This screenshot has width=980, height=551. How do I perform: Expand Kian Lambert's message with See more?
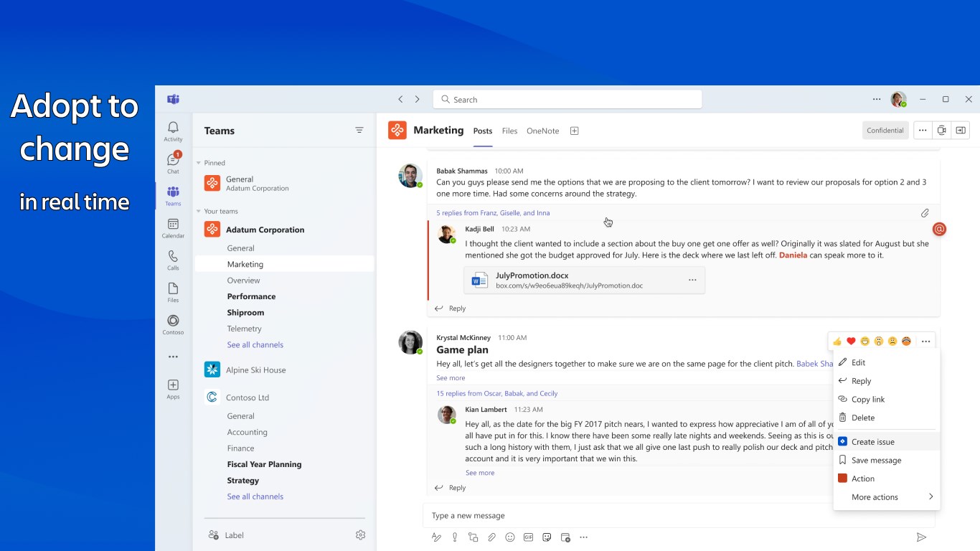(x=480, y=473)
